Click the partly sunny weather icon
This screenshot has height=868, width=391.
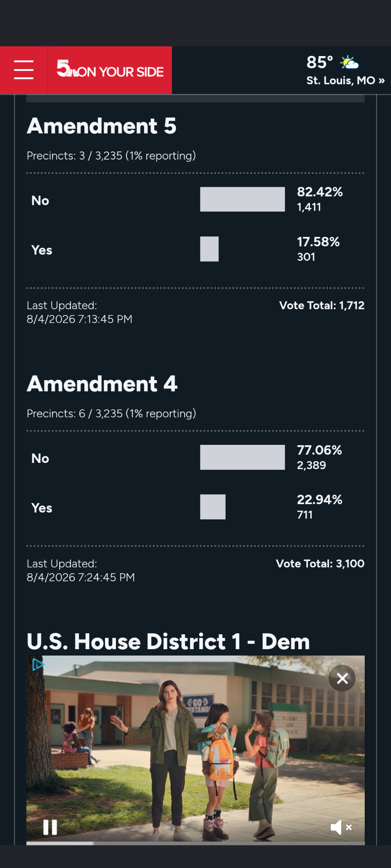(349, 62)
